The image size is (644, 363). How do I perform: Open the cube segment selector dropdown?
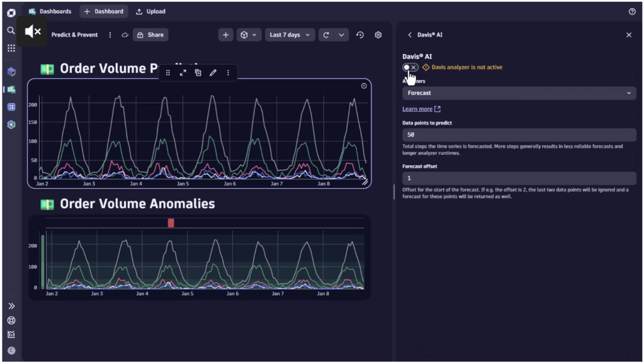pyautogui.click(x=249, y=35)
